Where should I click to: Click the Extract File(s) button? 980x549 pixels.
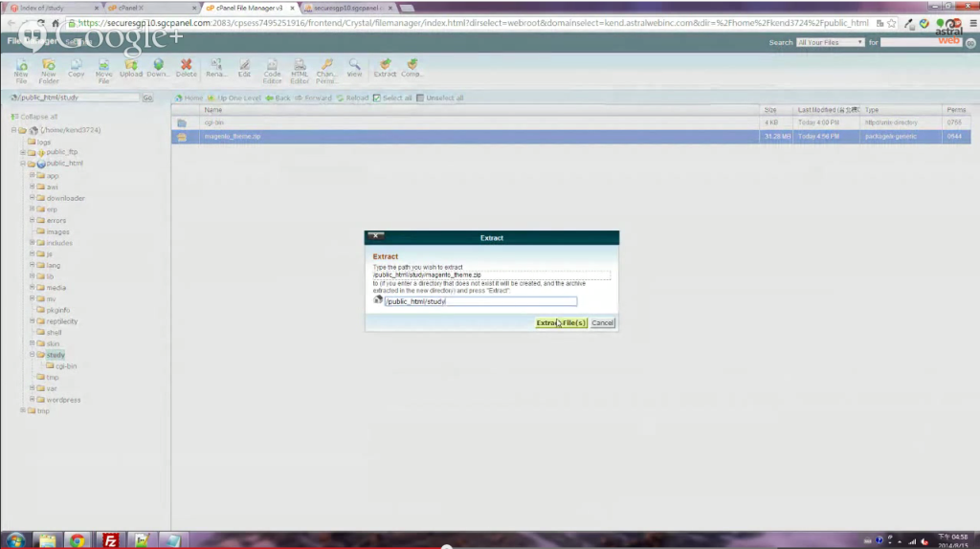[561, 322]
